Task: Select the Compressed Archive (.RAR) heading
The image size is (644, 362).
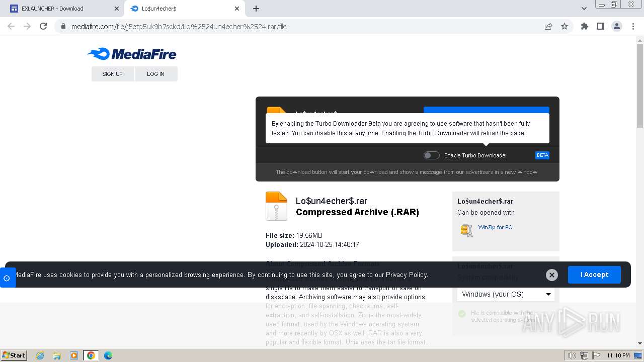Action: tap(357, 212)
